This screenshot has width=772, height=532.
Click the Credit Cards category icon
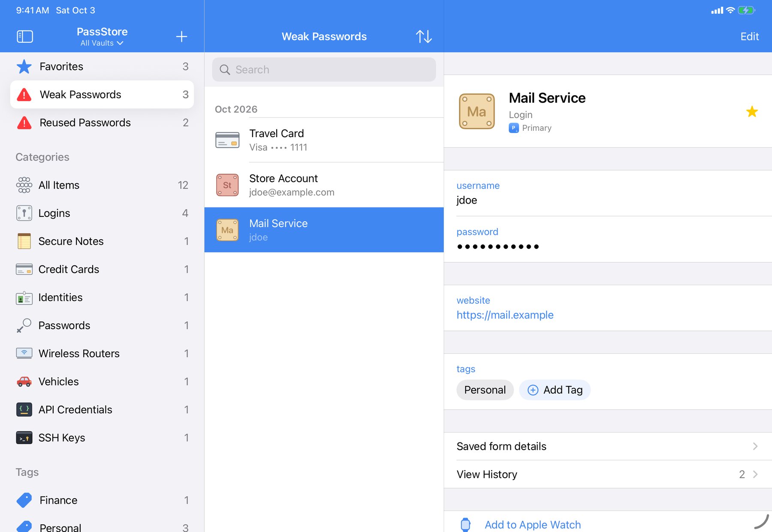24,269
